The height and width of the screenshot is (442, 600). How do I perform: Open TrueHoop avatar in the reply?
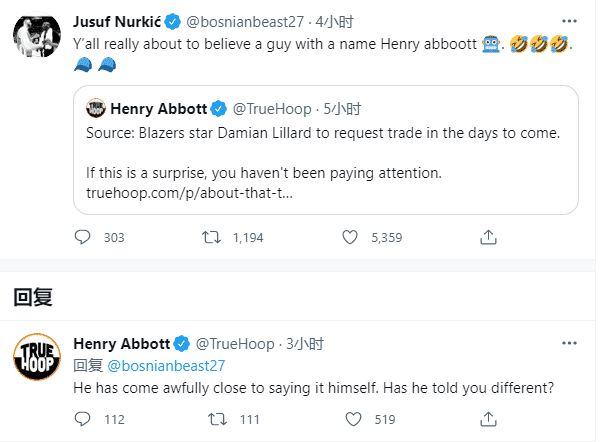coord(37,358)
